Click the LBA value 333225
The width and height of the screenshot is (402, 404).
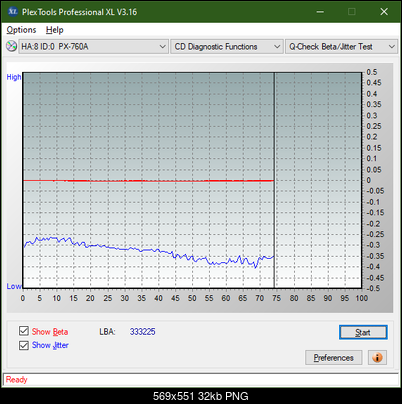[143, 332]
